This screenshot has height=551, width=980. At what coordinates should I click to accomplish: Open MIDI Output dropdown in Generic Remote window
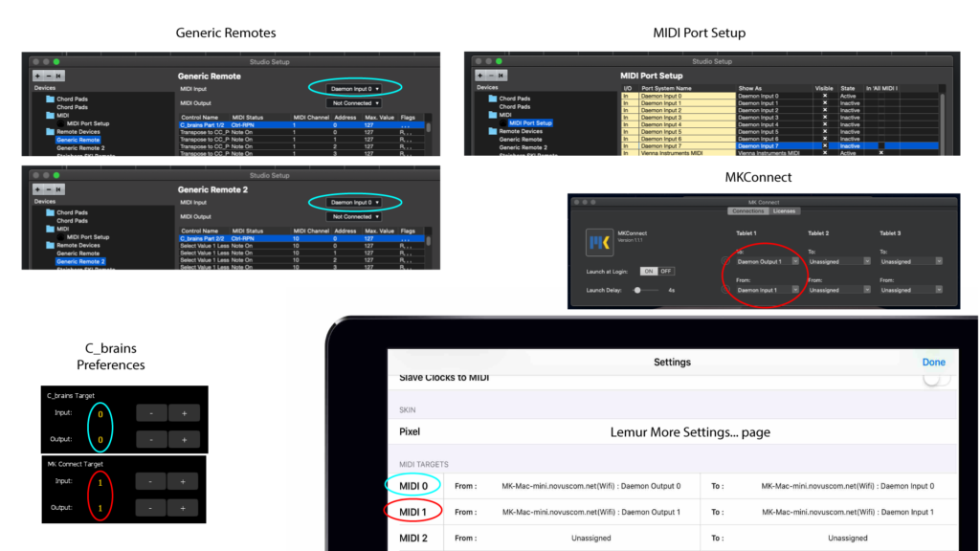pos(354,103)
